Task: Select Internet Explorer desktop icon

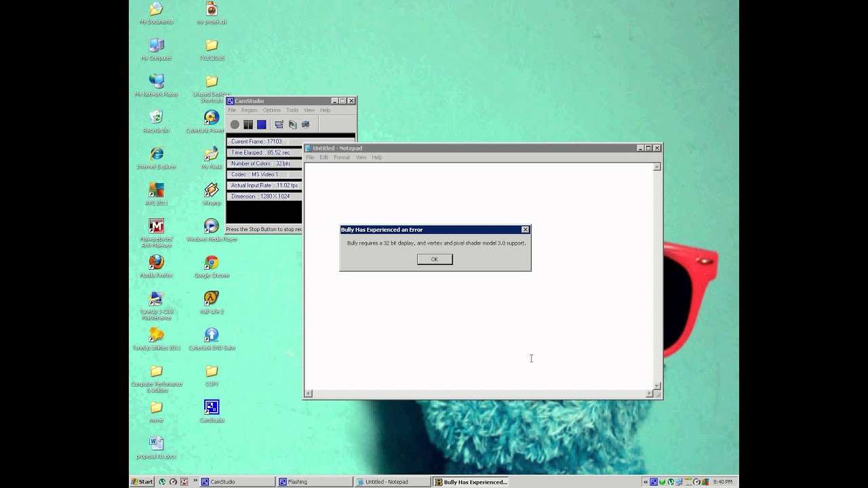Action: [156, 158]
